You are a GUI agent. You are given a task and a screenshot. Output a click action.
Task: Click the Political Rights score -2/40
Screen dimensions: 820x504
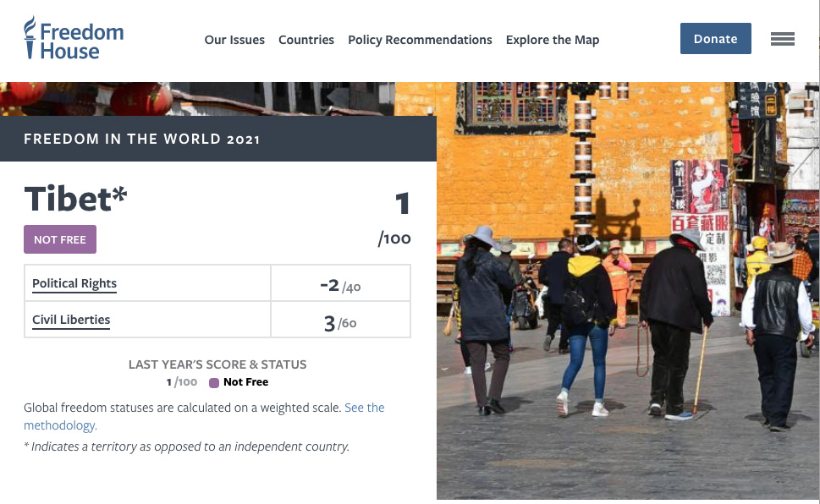tap(340, 285)
